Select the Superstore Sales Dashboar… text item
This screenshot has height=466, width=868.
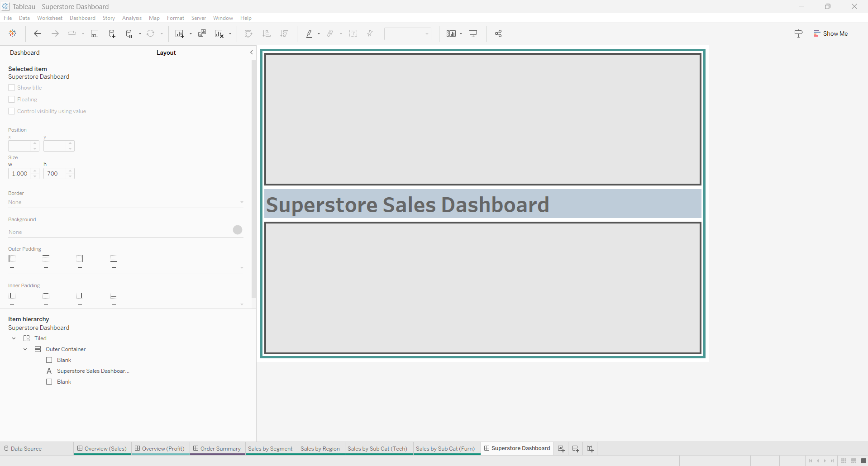(x=88, y=371)
